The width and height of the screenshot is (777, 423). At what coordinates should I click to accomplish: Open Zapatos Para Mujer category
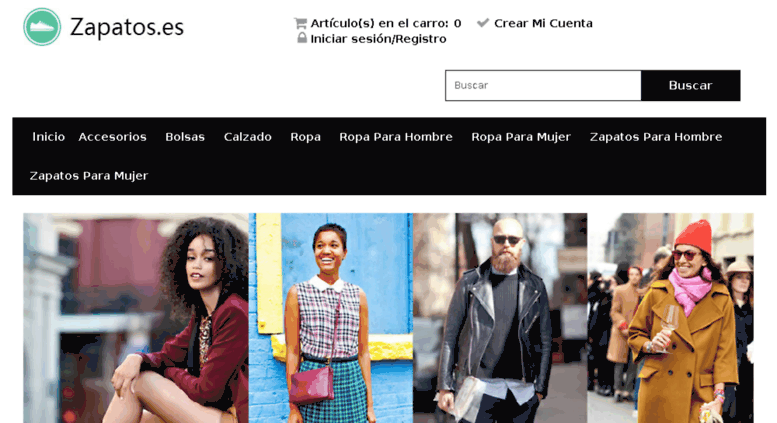(x=89, y=176)
